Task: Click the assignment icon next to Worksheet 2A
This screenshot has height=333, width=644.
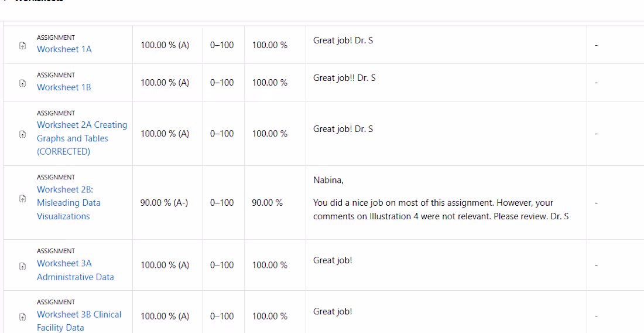Action: [23, 134]
